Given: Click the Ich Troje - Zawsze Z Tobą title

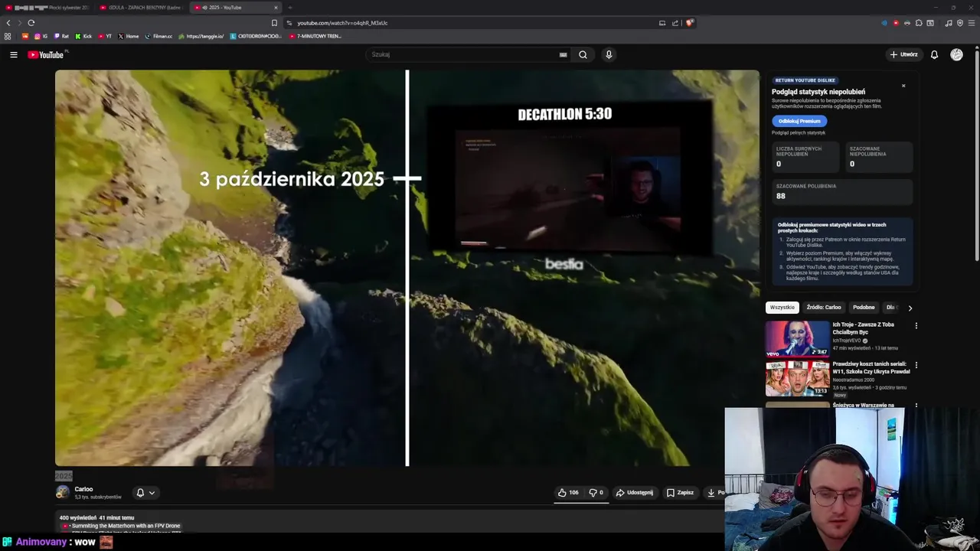Looking at the screenshot, I should 864,328.
